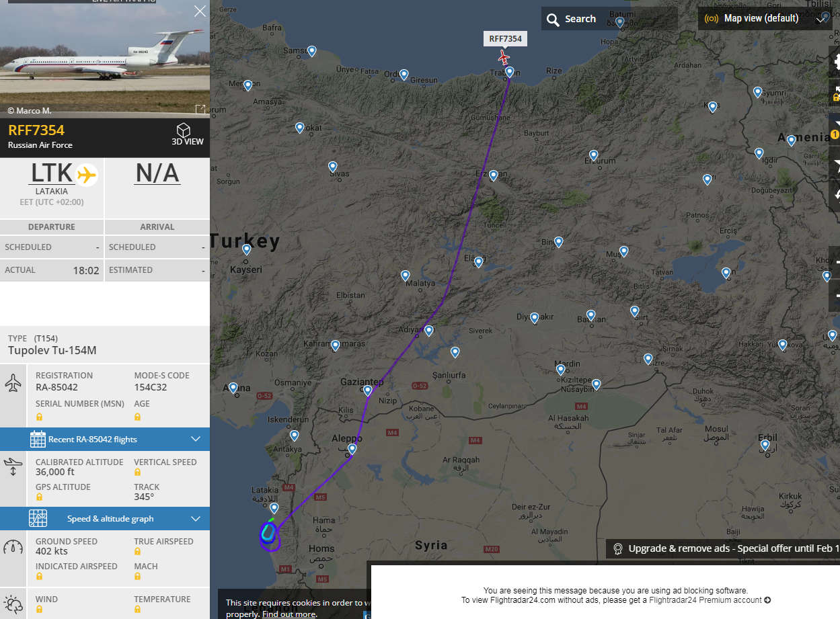Click the GPS Altitude lock icon
Screen dimensions: 840x619
(39, 497)
